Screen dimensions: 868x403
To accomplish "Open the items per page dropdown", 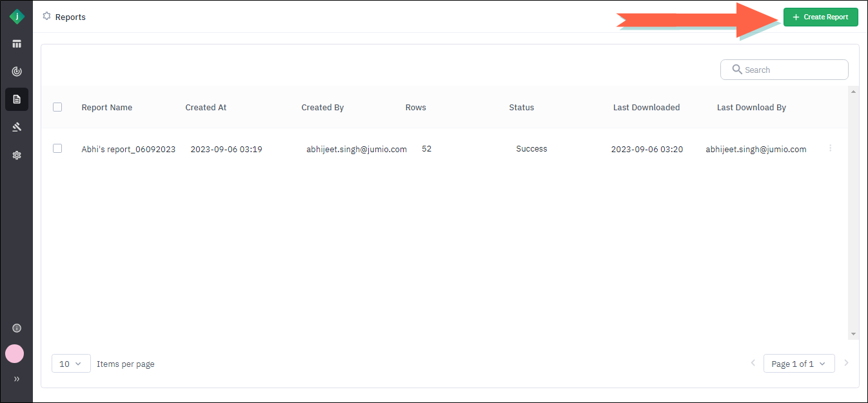I will pyautogui.click(x=71, y=364).
